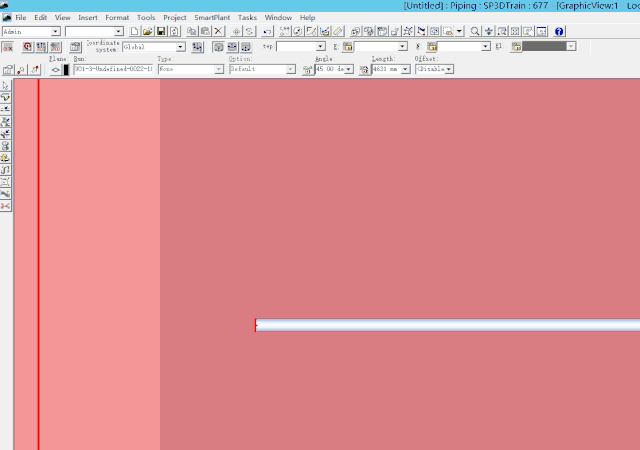Click the Fit view icon

[x=515, y=31]
